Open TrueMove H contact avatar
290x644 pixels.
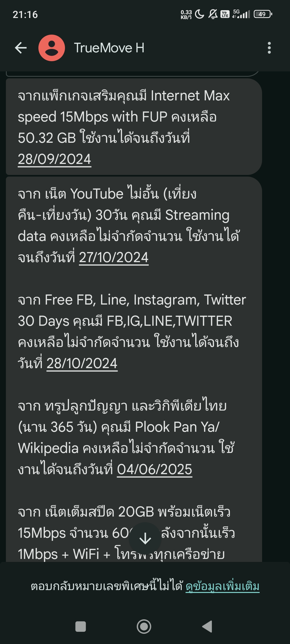[x=52, y=48]
